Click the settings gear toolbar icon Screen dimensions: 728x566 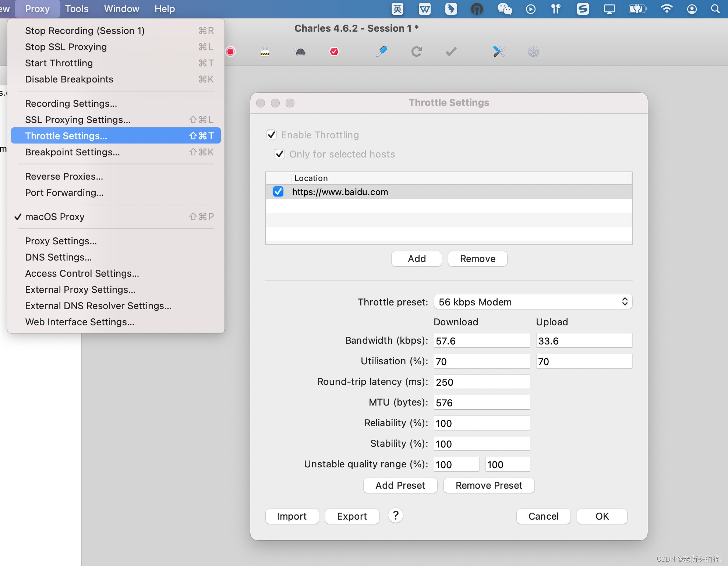pyautogui.click(x=533, y=52)
